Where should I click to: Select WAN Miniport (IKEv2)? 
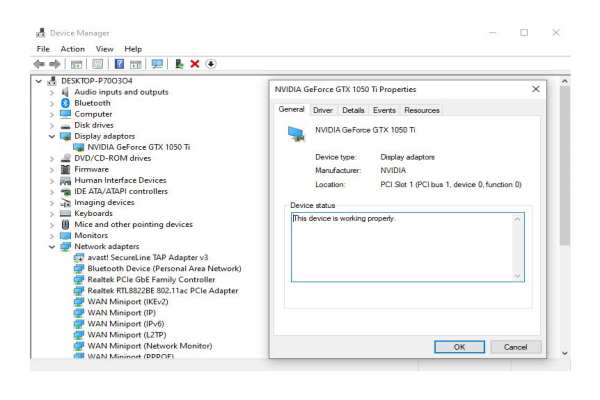[128, 302]
